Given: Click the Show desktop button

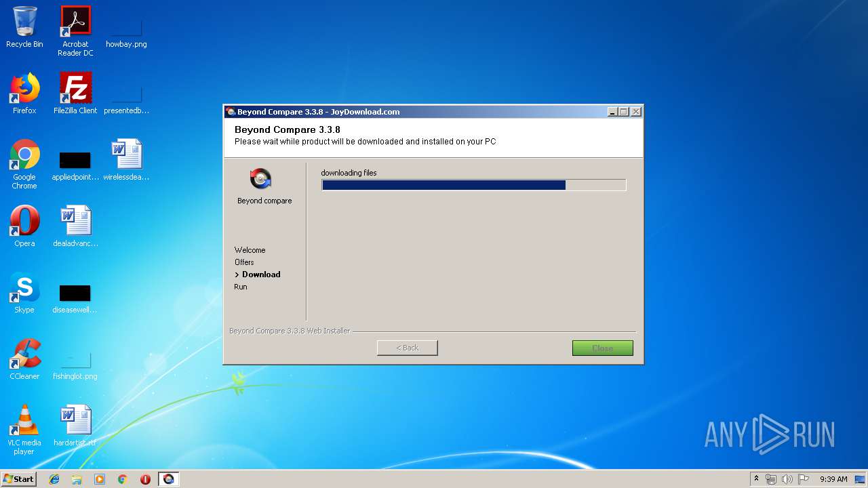Looking at the screenshot, I should tap(860, 479).
